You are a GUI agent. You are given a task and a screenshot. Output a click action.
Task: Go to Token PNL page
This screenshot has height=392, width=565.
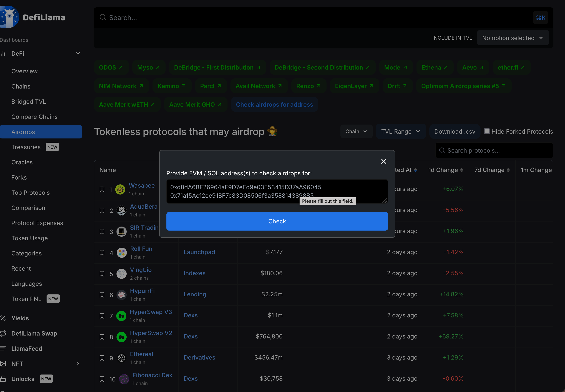(26, 299)
